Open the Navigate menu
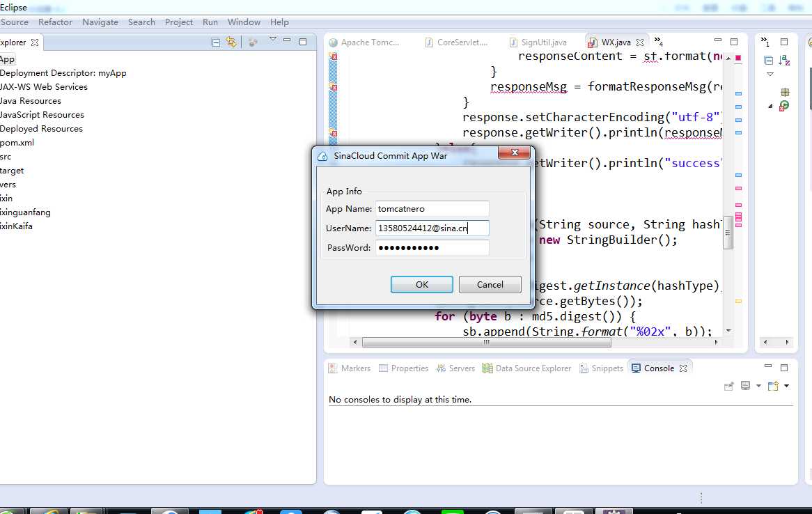 tap(100, 22)
